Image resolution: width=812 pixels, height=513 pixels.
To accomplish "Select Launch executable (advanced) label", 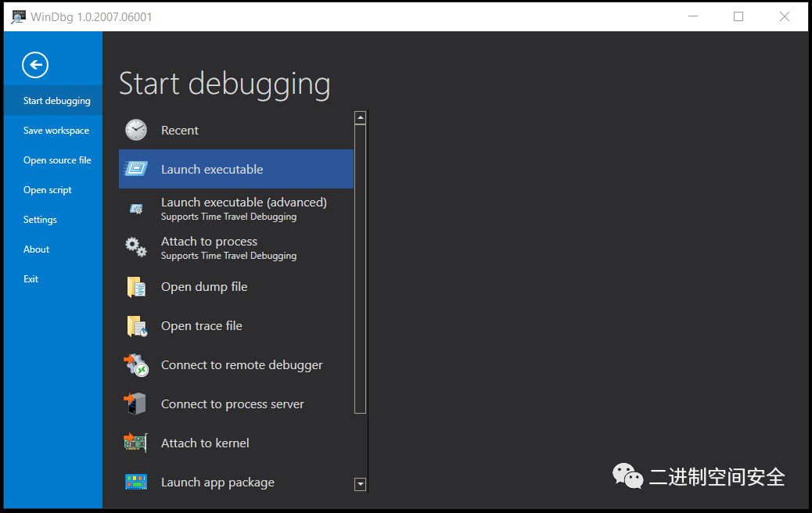I will tap(244, 203).
